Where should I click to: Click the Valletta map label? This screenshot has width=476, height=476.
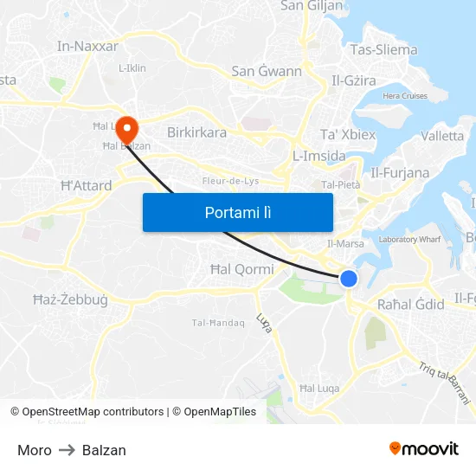(442, 136)
